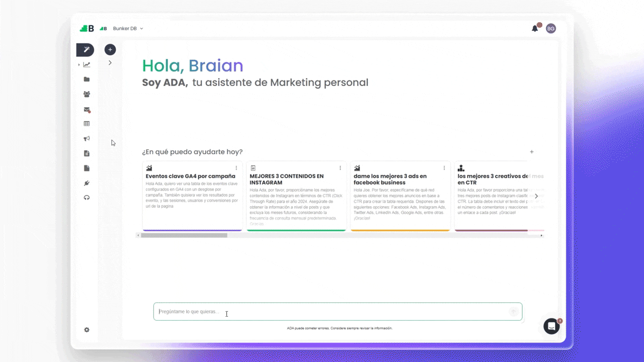Screen dimensions: 644x362
Task: Click the '¿En qué puedo ayudarte hoy?' heading
Action: tap(192, 152)
